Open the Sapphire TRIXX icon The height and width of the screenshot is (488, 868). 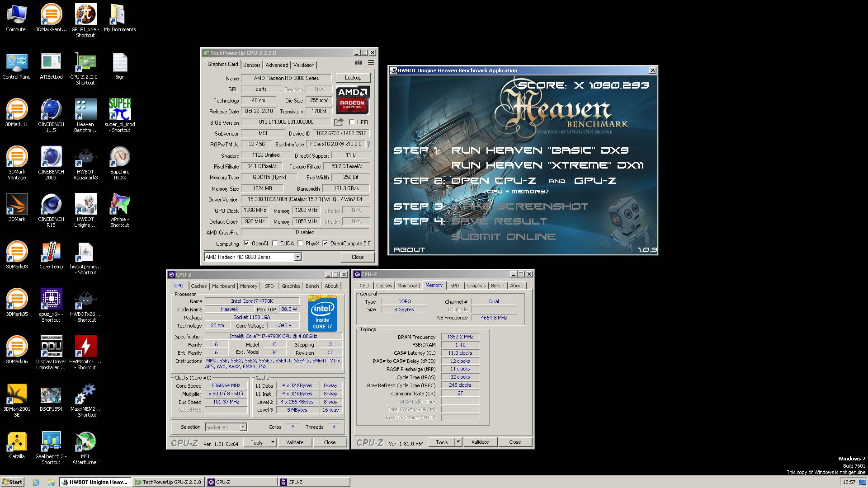coord(120,163)
